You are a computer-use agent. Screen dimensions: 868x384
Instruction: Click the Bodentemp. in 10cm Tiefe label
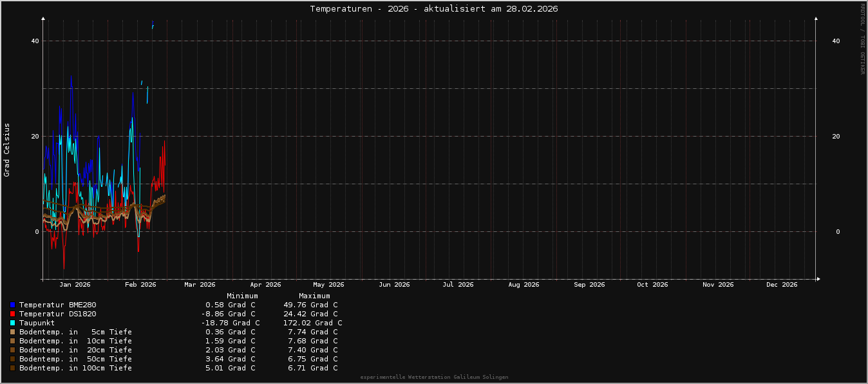click(75, 341)
